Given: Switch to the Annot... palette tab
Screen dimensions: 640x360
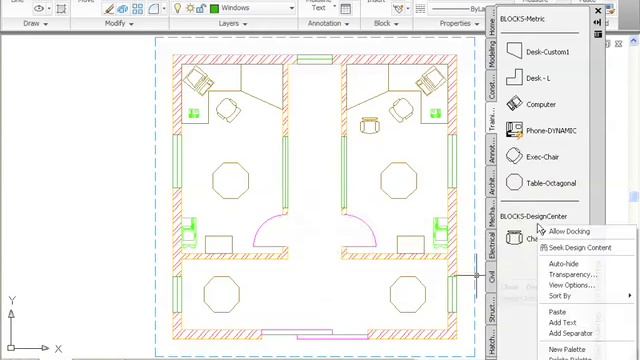Looking at the screenshot, I should (x=492, y=149).
